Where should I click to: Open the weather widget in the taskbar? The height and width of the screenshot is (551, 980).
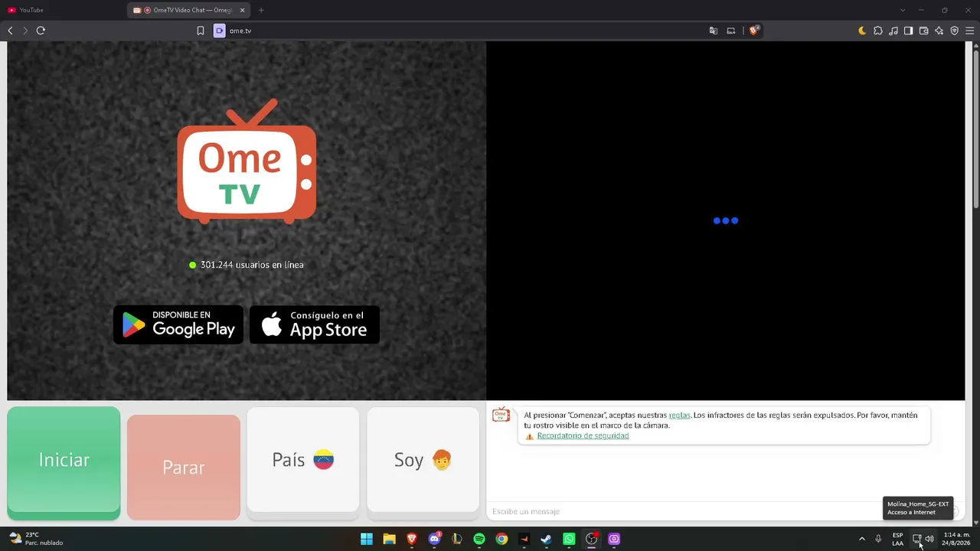coord(37,539)
